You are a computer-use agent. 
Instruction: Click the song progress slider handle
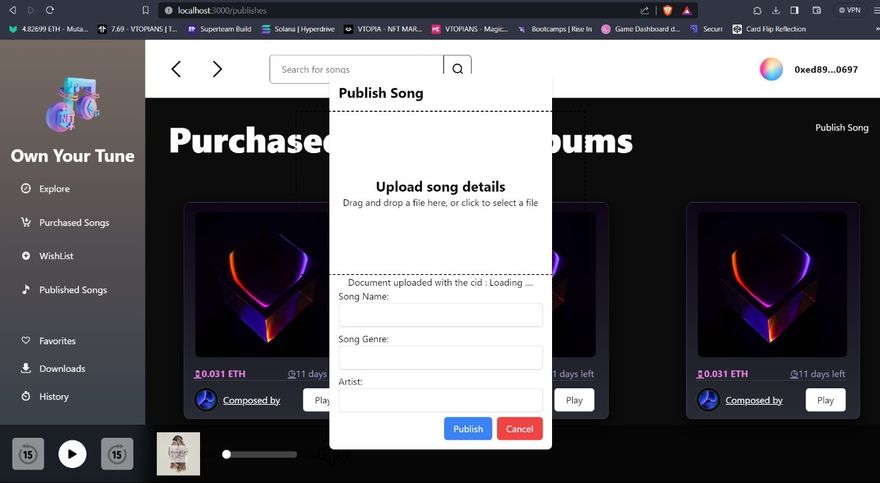click(226, 454)
